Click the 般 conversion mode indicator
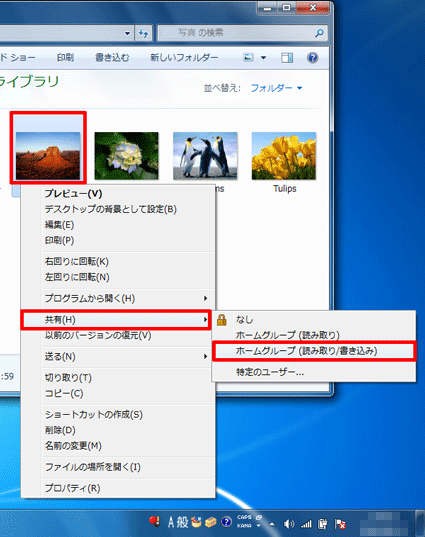Screen dimensions: 425x537 [x=183, y=523]
